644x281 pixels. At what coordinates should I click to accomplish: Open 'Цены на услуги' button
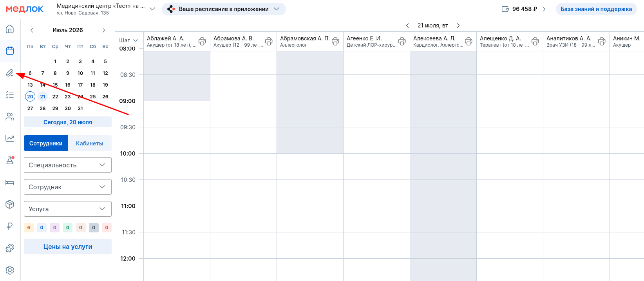click(68, 247)
